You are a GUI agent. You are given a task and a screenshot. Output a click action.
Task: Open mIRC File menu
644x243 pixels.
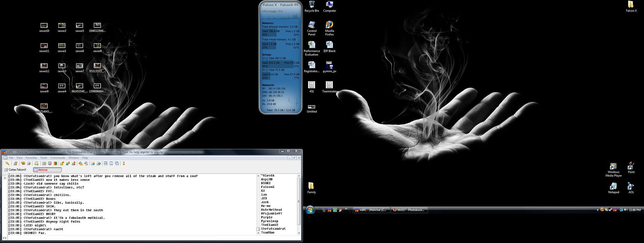(11, 158)
